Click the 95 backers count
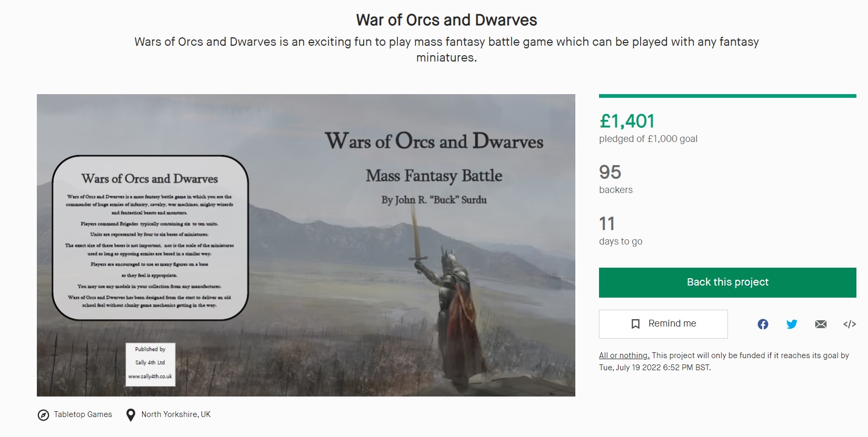868x437 pixels. (610, 172)
